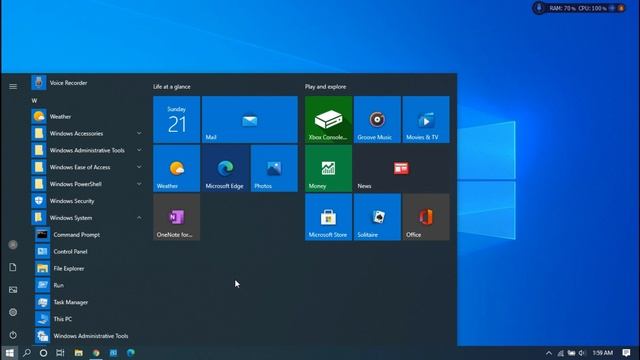Open taskbar Search magnifier
Viewport: 640px width, 360px height.
point(27,353)
